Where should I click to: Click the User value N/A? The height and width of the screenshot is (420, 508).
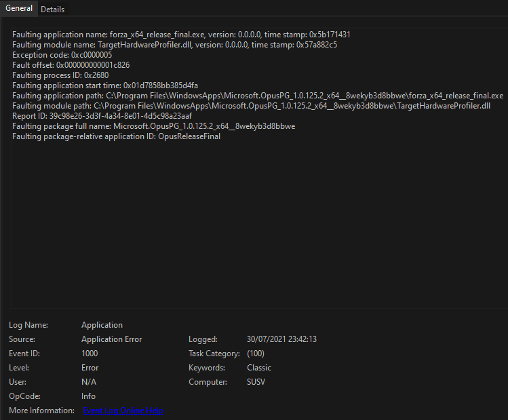pyautogui.click(x=89, y=382)
